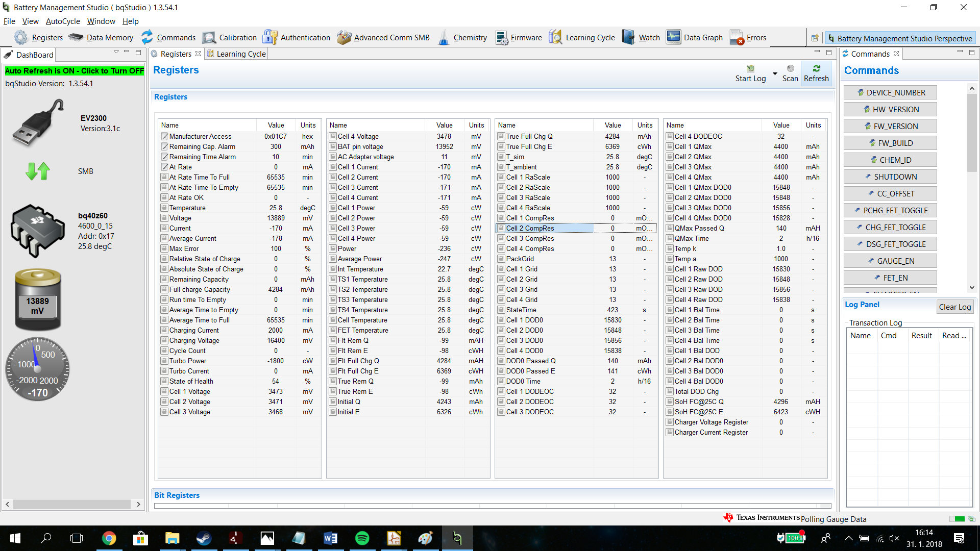Screen dimensions: 980x551
Task: Click the Clear Log button
Action: (955, 307)
